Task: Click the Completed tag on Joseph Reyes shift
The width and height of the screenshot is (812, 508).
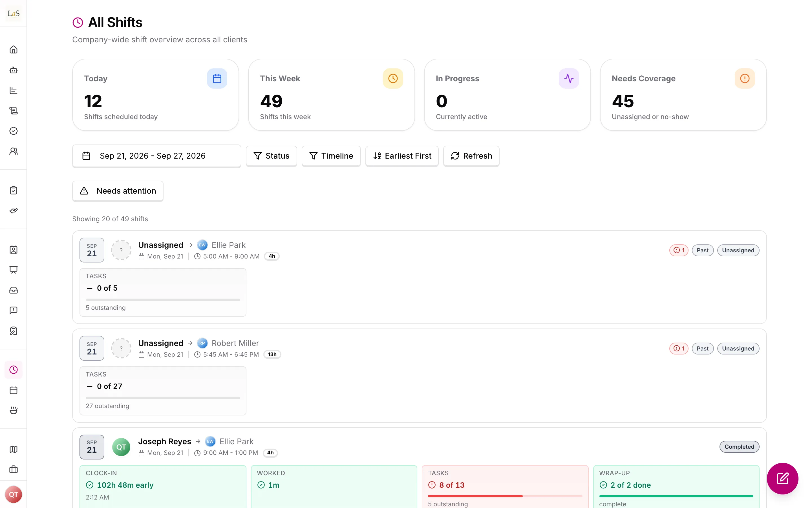Action: tap(739, 447)
